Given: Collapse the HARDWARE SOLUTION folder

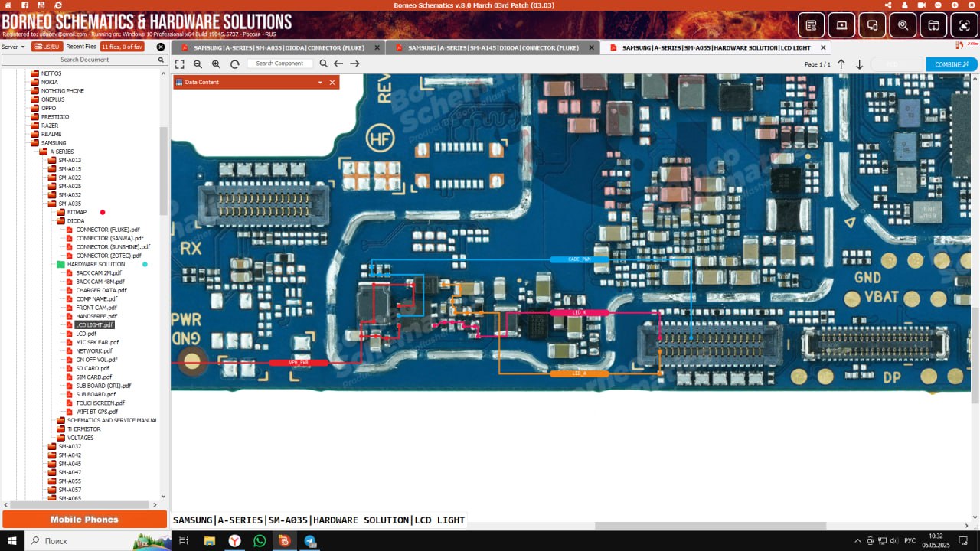Looking at the screenshot, I should coord(60,265).
